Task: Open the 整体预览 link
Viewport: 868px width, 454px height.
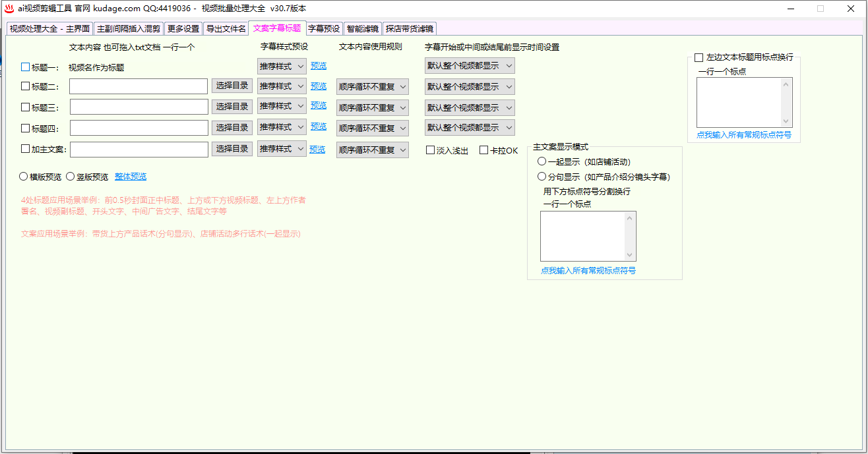Action: pos(131,177)
